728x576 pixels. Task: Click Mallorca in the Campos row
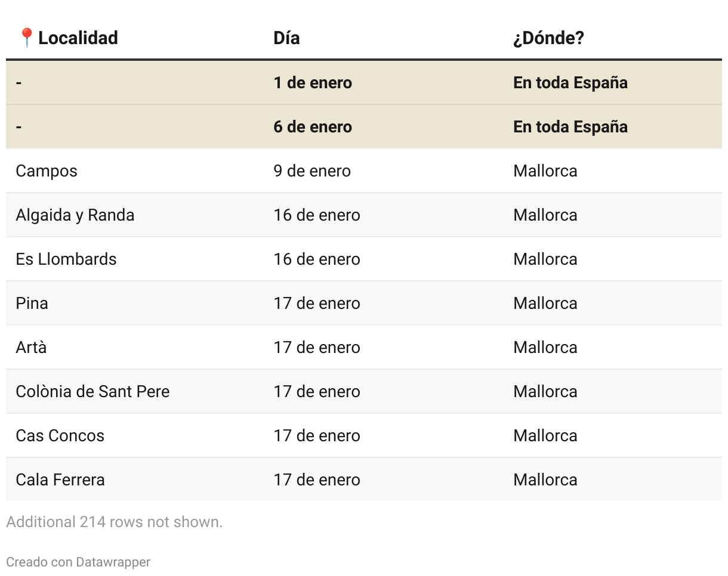[545, 171]
